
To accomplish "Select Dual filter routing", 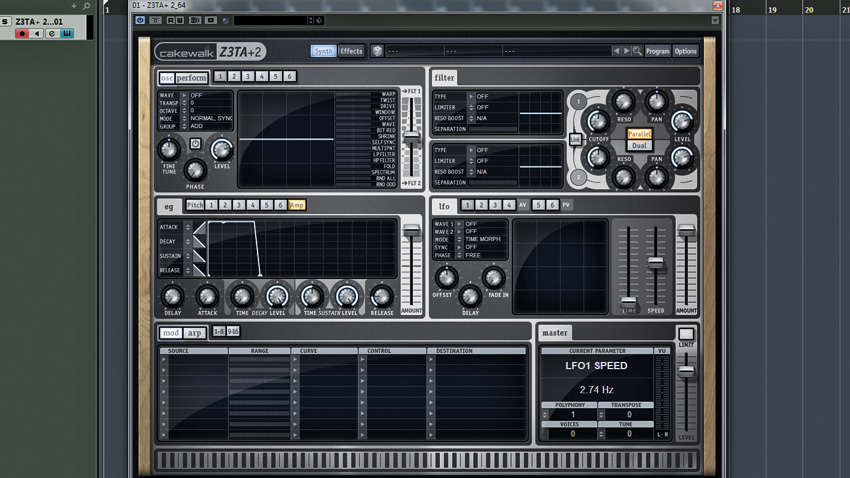I will point(639,145).
